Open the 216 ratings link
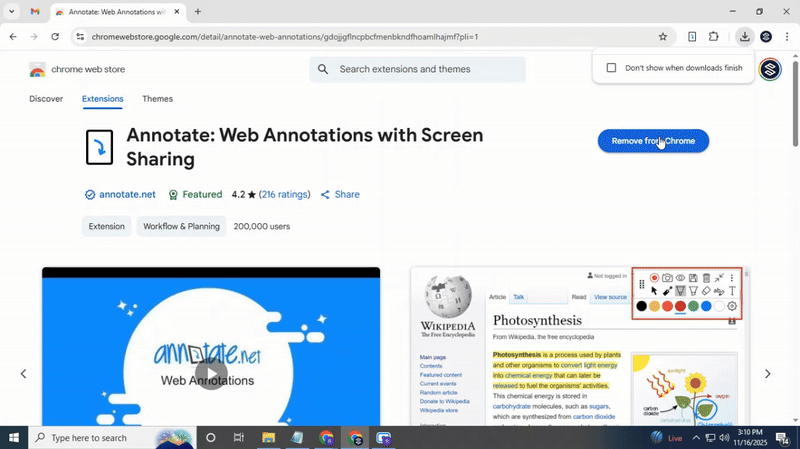This screenshot has height=449, width=800. tap(285, 195)
